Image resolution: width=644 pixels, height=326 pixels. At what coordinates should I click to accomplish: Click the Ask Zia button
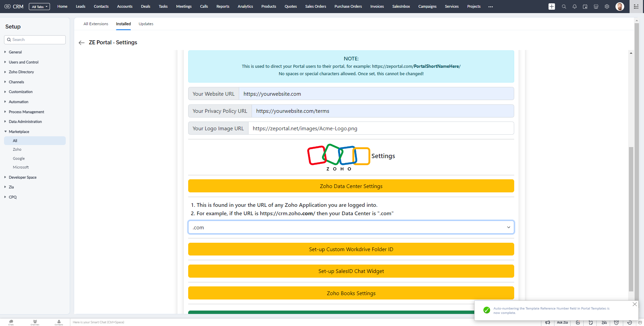(562, 323)
